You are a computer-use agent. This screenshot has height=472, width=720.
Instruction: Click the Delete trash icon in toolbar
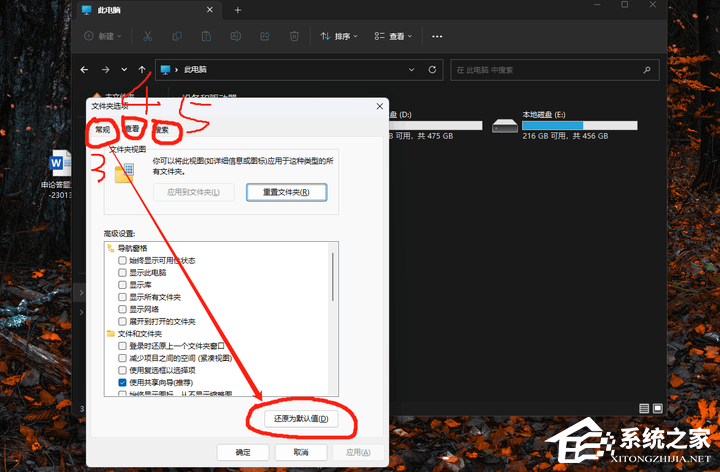[294, 37]
